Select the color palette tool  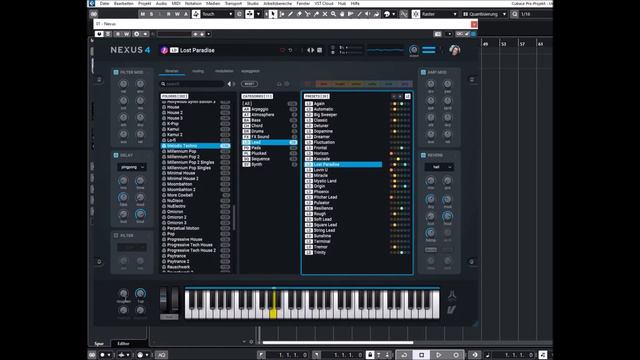pyautogui.click(x=387, y=14)
